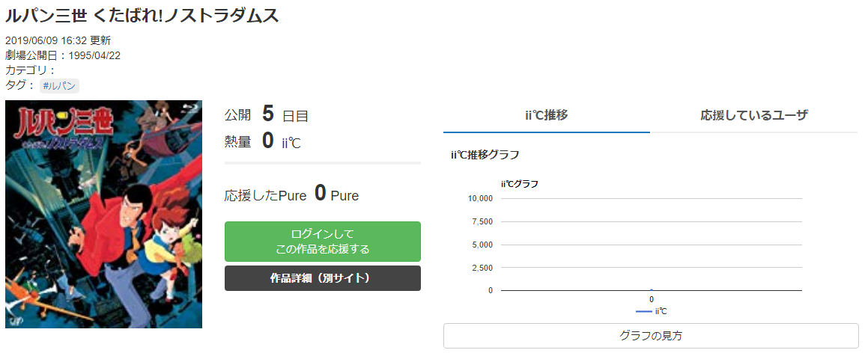Click the 劇場公開日 1995/04/22 text
Screen dimensions: 868x359
point(63,55)
